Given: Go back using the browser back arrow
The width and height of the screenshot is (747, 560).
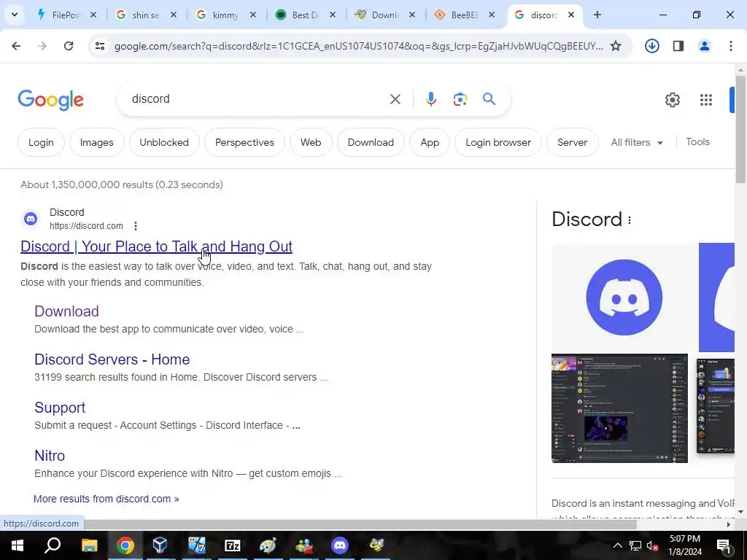Looking at the screenshot, I should [16, 46].
